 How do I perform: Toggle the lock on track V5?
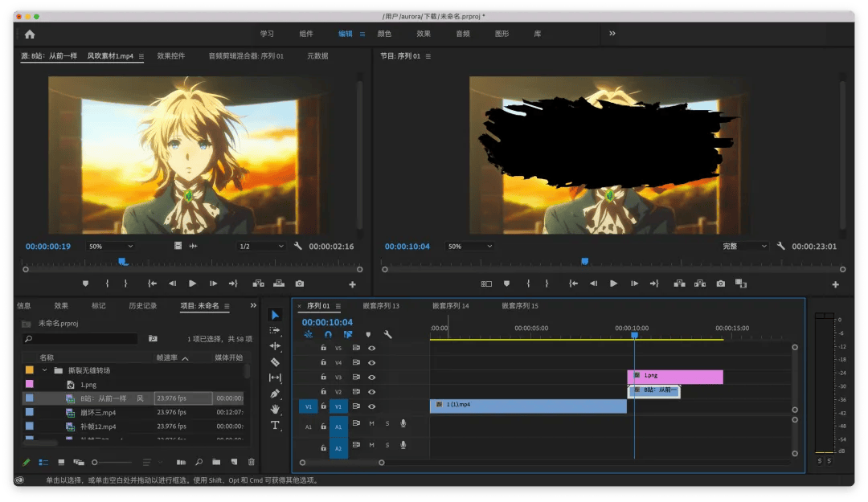(323, 349)
